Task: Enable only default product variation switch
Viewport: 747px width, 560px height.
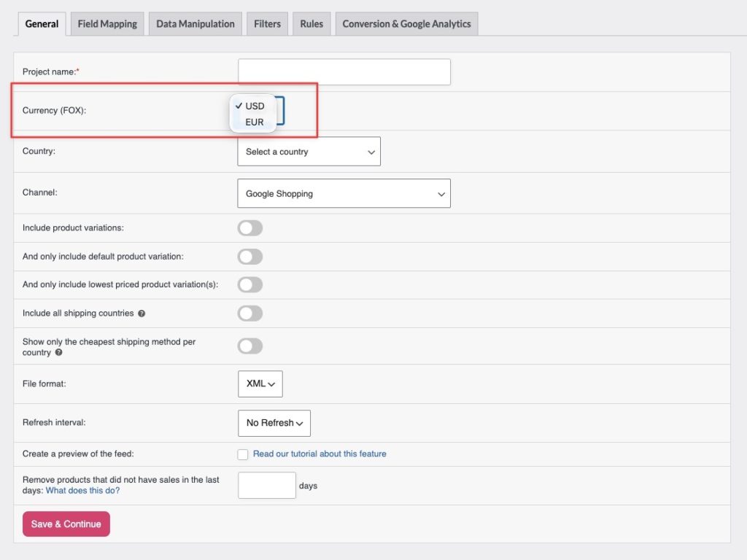Action: pos(250,257)
